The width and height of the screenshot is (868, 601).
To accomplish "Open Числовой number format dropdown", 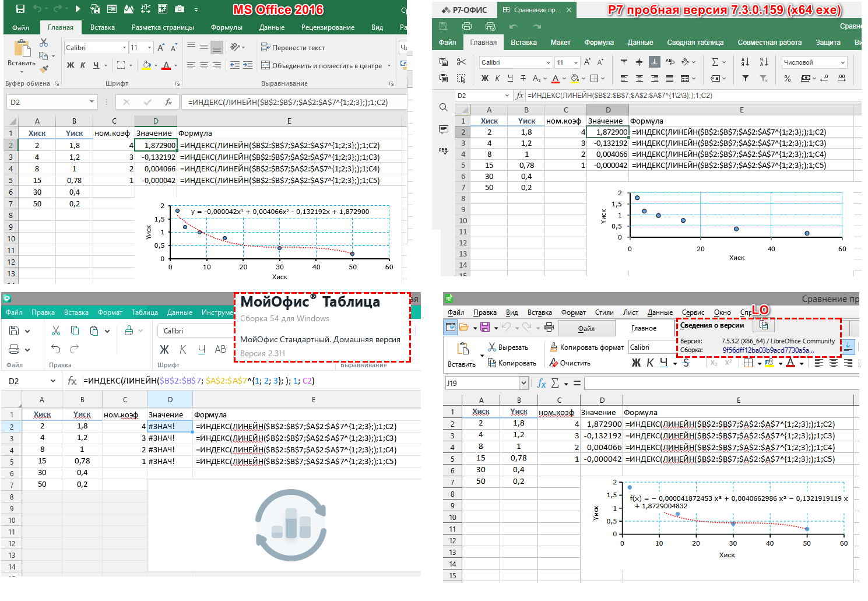I will [x=814, y=62].
